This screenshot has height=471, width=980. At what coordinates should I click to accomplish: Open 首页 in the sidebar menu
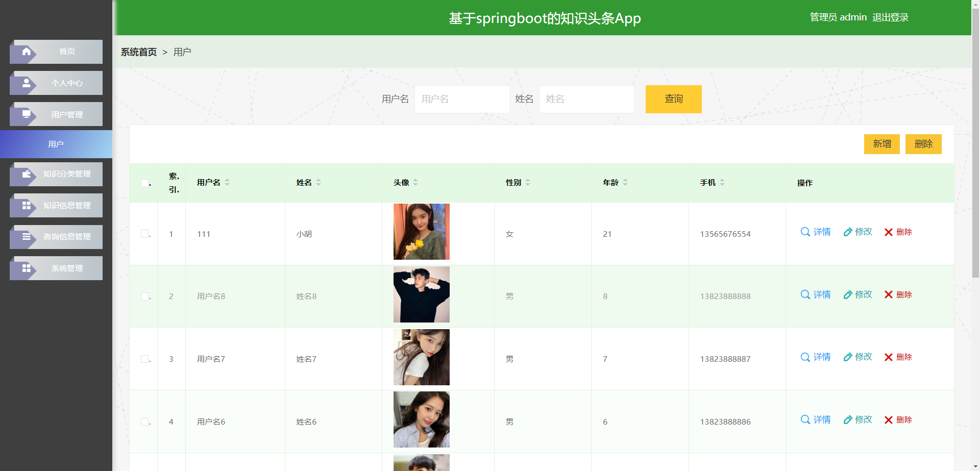point(56,52)
